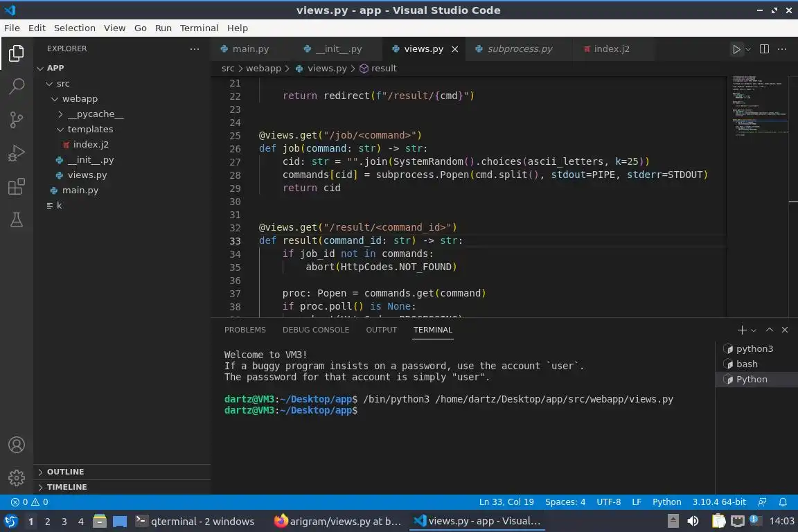This screenshot has width=798, height=532.
Task: Click webapp in the breadcrumb path
Action: click(263, 68)
